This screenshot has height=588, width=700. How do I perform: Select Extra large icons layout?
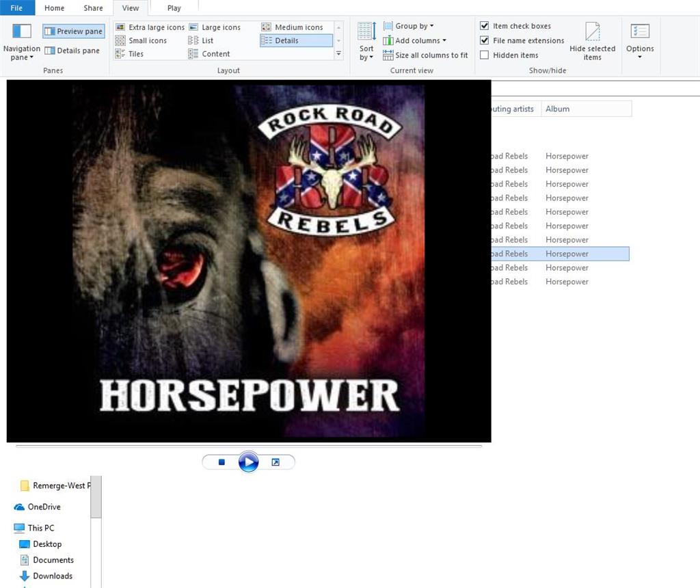(150, 27)
